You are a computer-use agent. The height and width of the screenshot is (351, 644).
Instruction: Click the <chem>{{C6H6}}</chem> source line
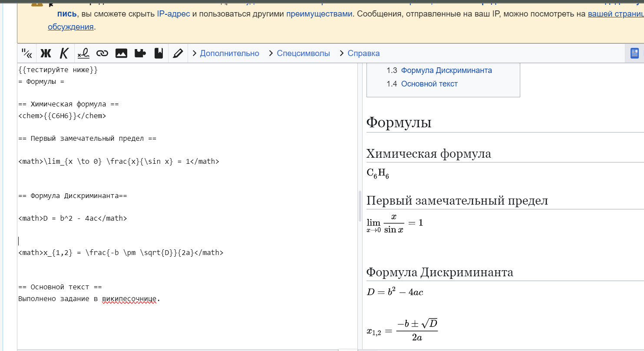[62, 116]
